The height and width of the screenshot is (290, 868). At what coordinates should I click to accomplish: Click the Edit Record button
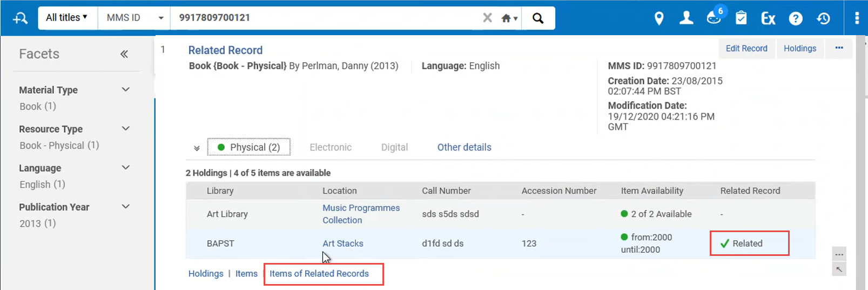746,49
